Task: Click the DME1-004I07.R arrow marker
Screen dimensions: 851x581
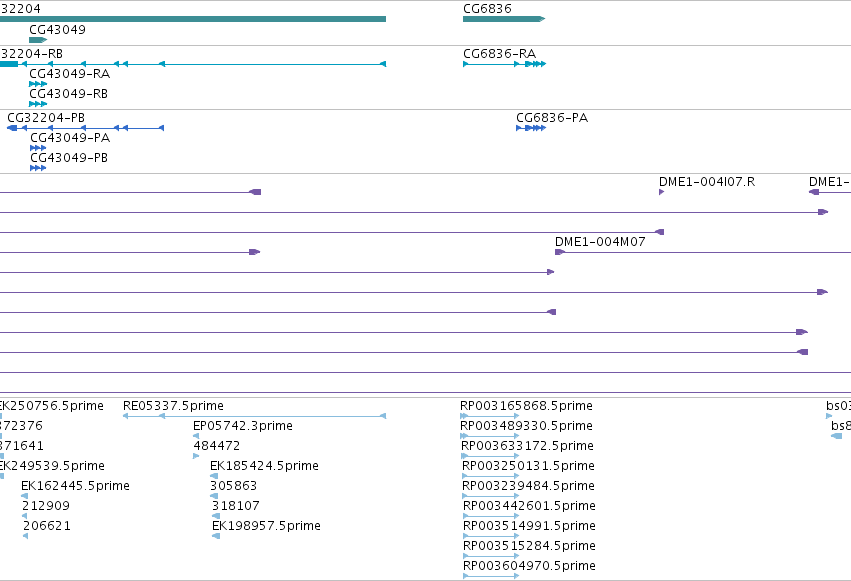Action: [x=662, y=192]
